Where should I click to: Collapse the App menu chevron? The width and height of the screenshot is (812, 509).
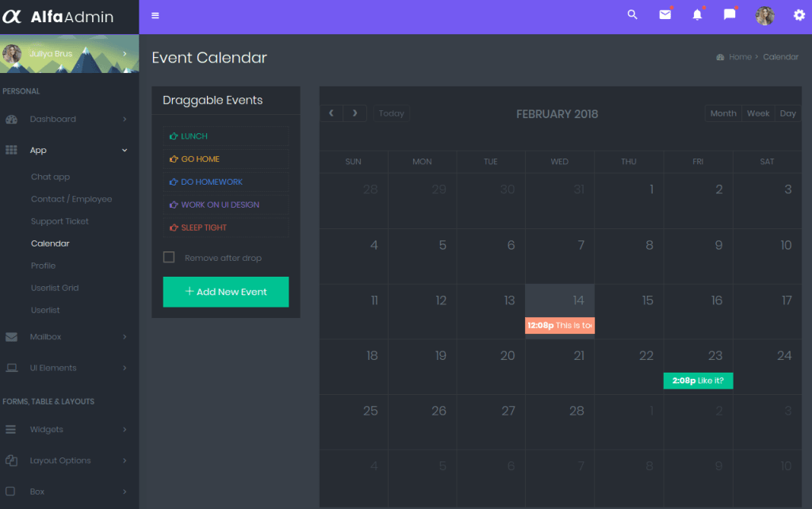coord(124,150)
